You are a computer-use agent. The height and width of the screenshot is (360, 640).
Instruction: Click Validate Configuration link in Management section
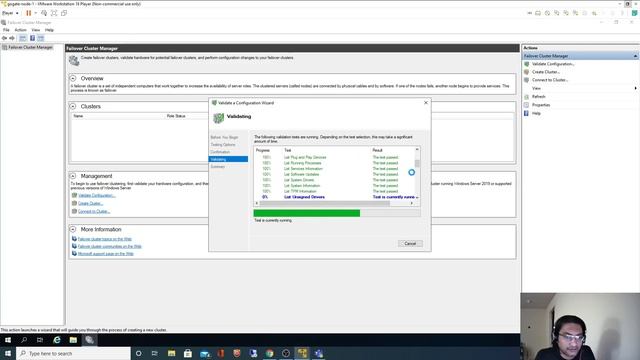[x=97, y=196]
